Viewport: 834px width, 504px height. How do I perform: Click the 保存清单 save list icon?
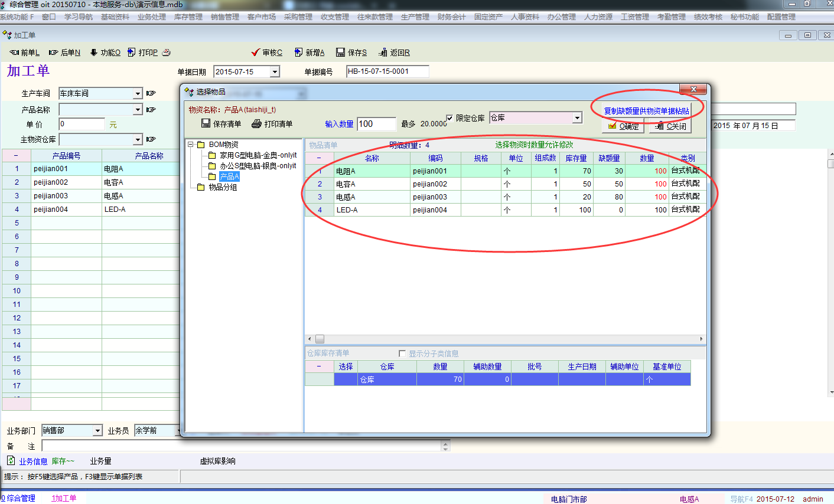(x=206, y=123)
